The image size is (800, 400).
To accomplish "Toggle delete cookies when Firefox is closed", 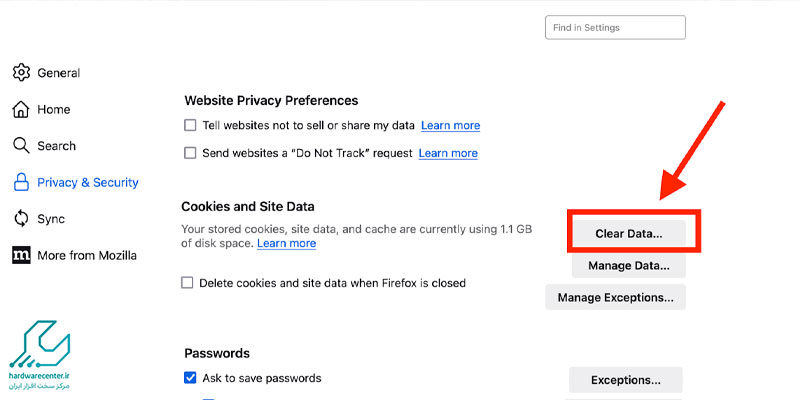I will 187,283.
